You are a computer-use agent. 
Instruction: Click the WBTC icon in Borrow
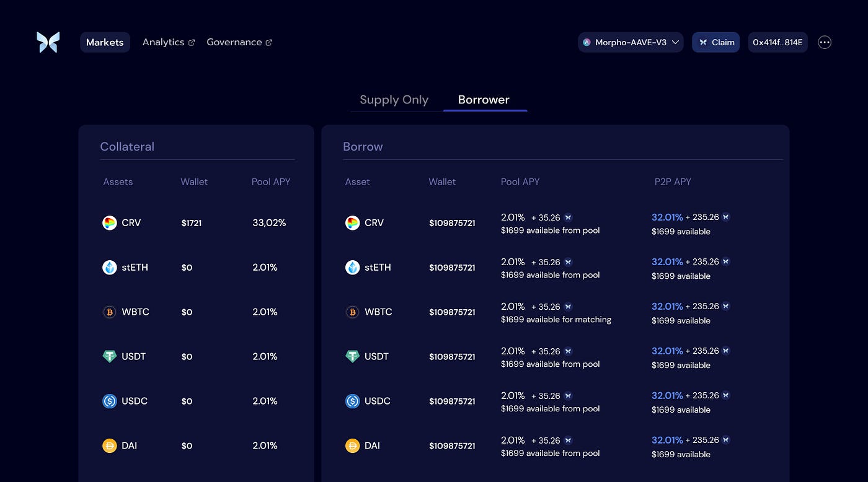tap(353, 312)
